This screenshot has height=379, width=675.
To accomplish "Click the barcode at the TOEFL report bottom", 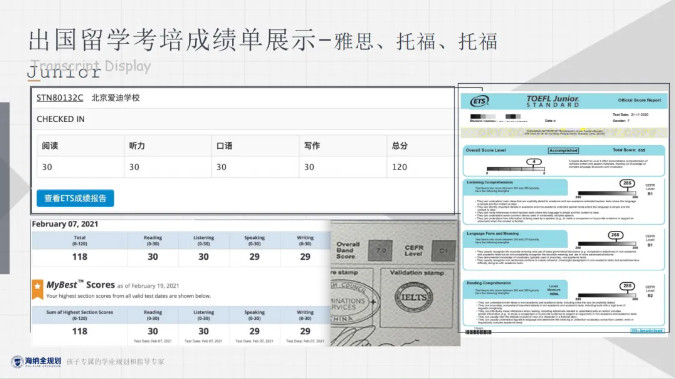I will coord(478,332).
